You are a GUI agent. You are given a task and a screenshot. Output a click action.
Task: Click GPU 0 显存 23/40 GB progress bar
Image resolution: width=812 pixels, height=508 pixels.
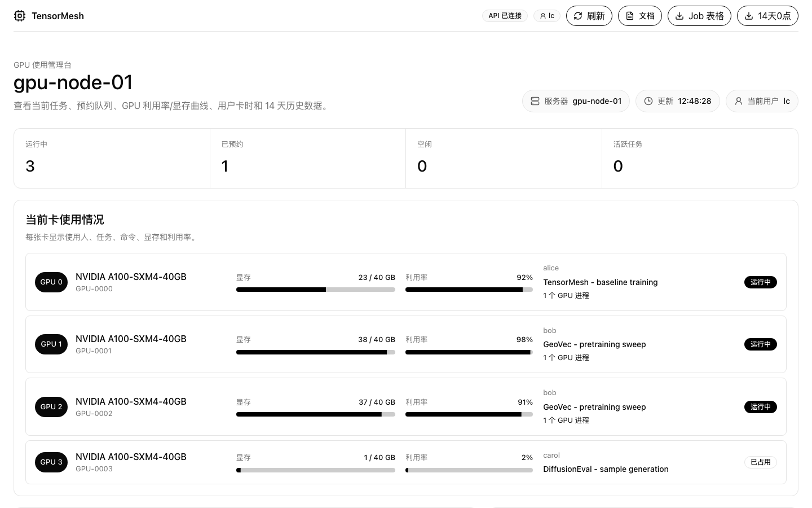click(316, 290)
